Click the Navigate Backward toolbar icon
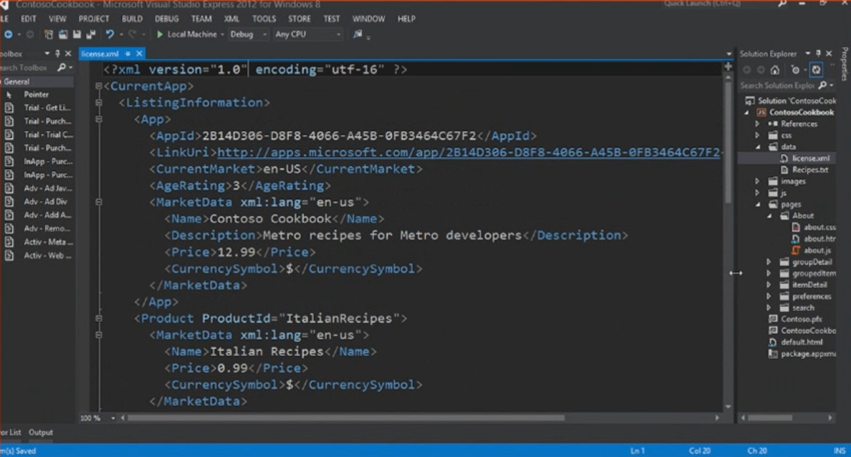 [x=8, y=34]
